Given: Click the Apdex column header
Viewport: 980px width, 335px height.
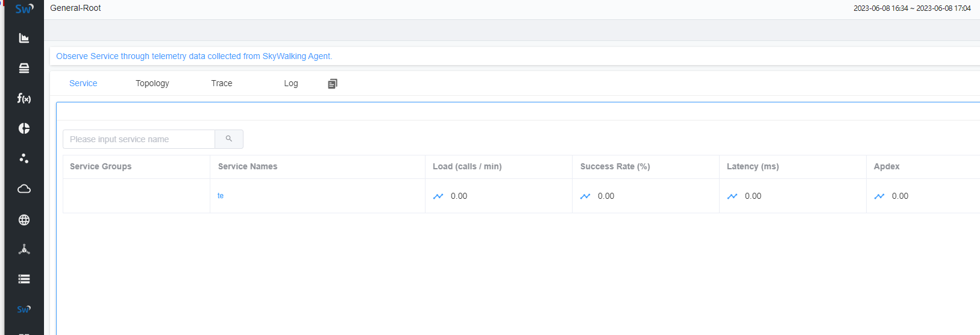Looking at the screenshot, I should [x=887, y=166].
